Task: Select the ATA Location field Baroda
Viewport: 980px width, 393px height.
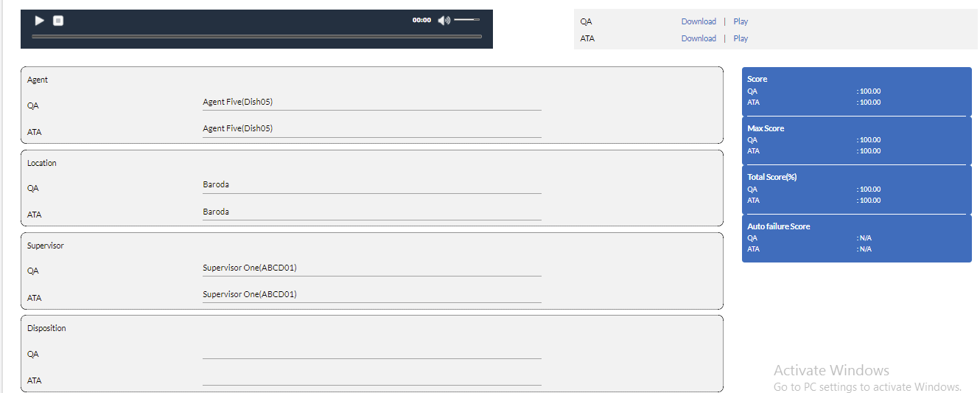Action: point(372,212)
